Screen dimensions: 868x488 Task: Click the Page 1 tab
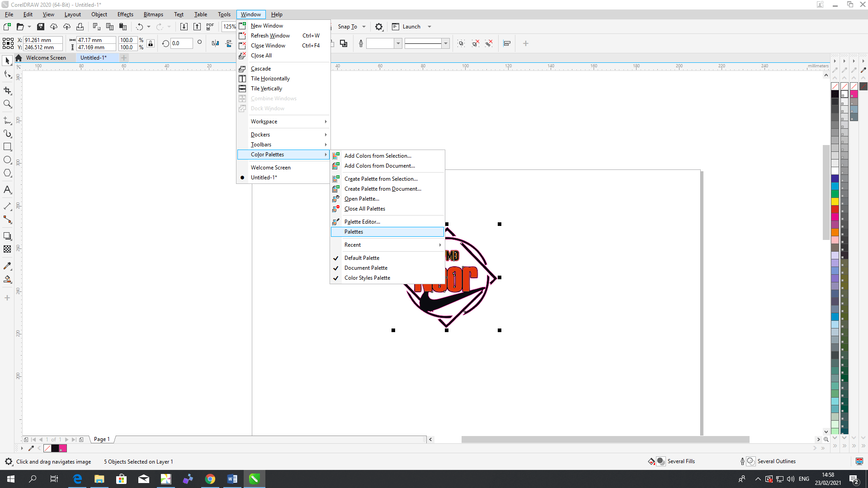coord(102,439)
